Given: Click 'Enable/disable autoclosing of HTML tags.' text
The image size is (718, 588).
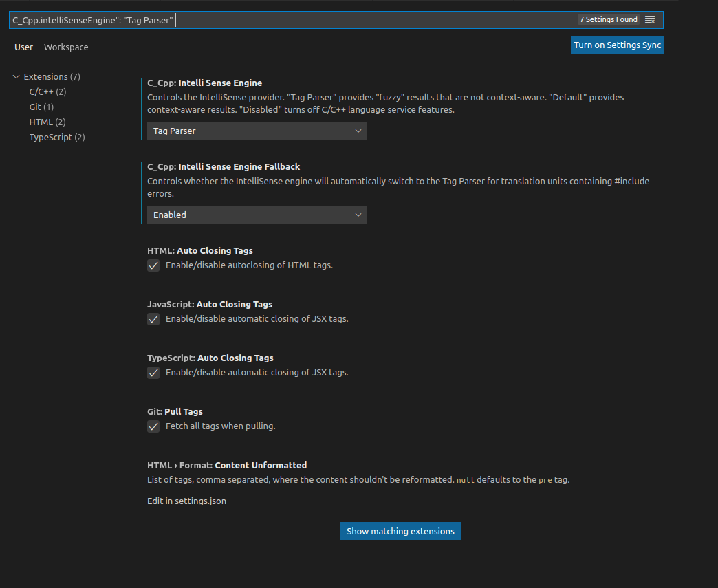Looking at the screenshot, I should [x=249, y=265].
